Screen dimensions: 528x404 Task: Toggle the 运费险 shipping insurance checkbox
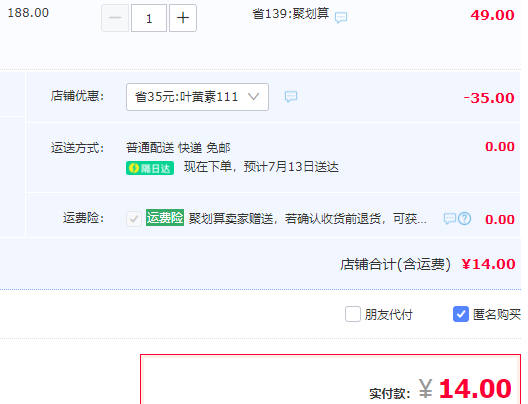click(x=134, y=219)
